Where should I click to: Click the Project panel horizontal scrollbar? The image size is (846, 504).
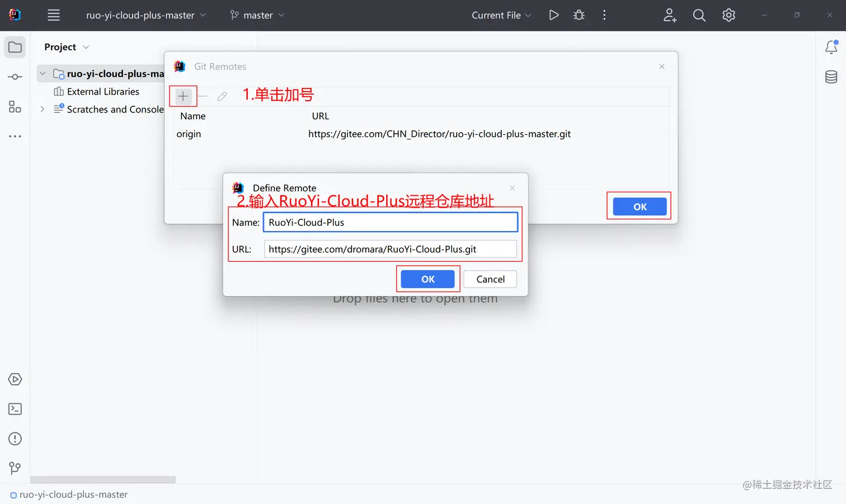(x=103, y=479)
